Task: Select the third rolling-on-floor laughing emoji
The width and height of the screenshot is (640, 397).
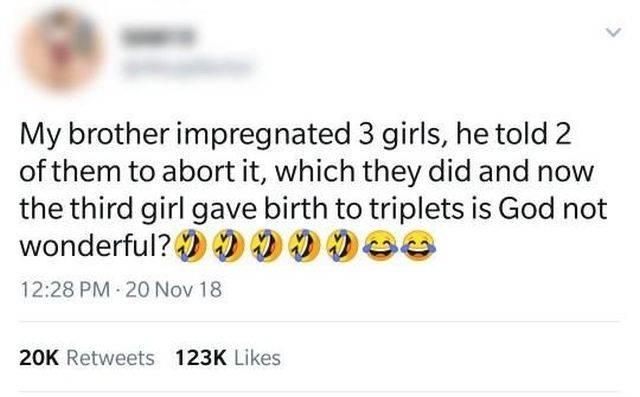Action: tap(267, 246)
